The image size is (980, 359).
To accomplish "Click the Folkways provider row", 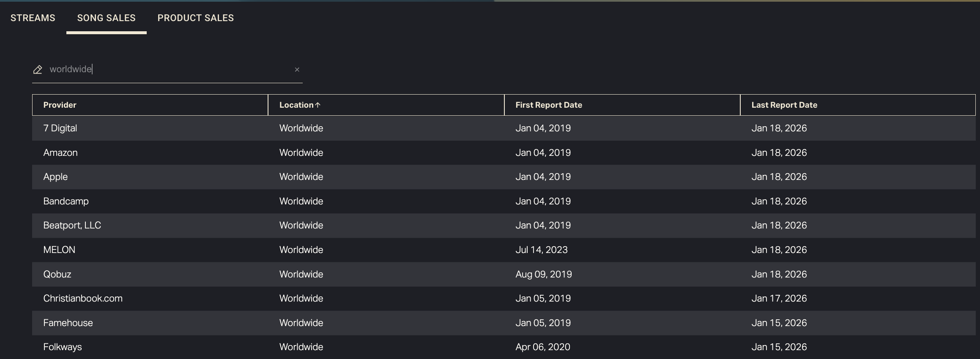I will pos(63,347).
